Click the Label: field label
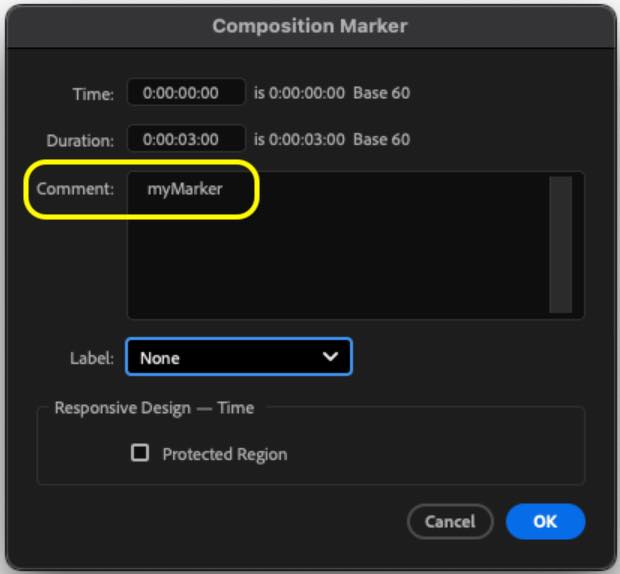 92,357
